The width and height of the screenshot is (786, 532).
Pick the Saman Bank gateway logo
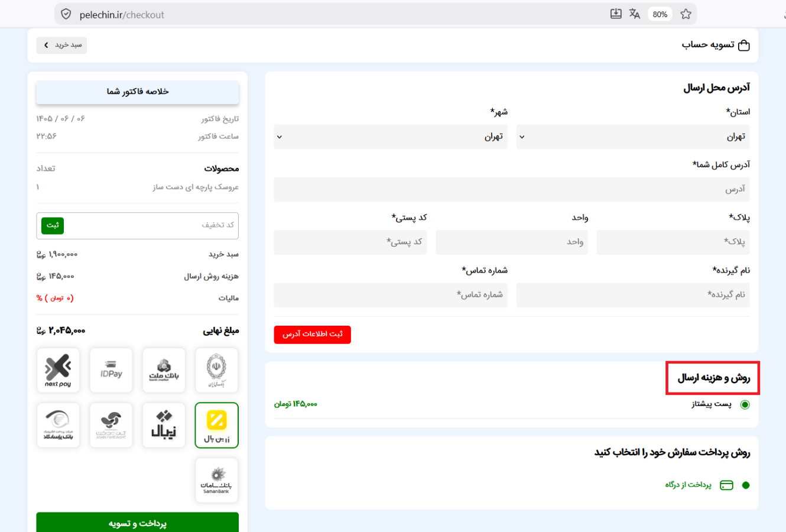217,480
